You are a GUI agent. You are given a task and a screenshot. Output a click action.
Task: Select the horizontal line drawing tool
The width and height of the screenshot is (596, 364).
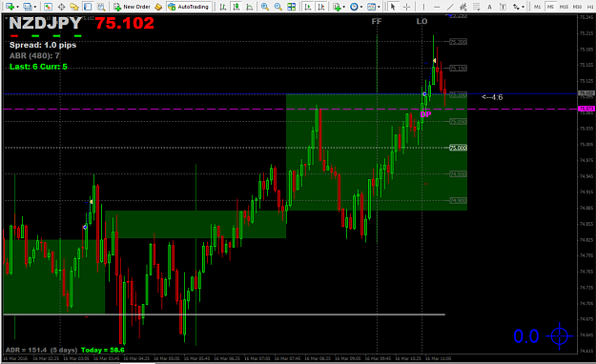[x=437, y=7]
